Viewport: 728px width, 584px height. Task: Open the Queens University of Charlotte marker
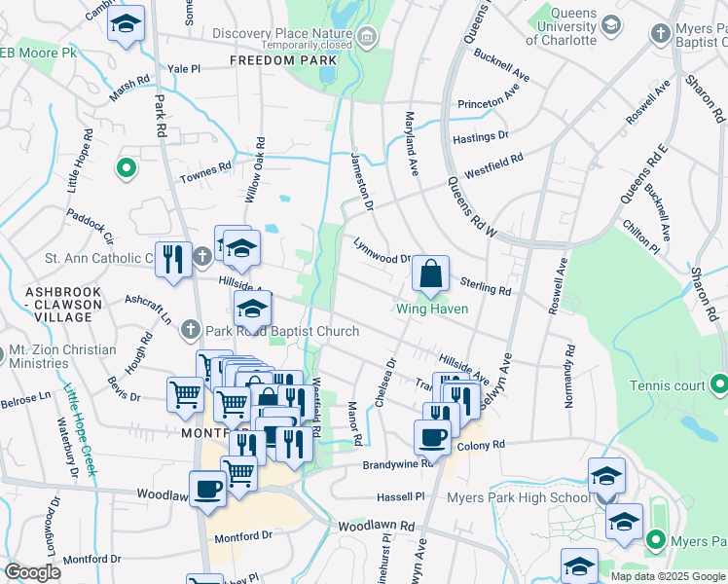611,25
